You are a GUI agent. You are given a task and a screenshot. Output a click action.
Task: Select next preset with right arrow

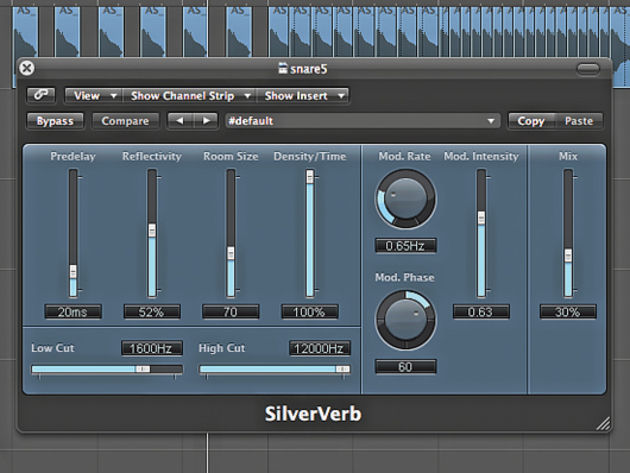(206, 121)
